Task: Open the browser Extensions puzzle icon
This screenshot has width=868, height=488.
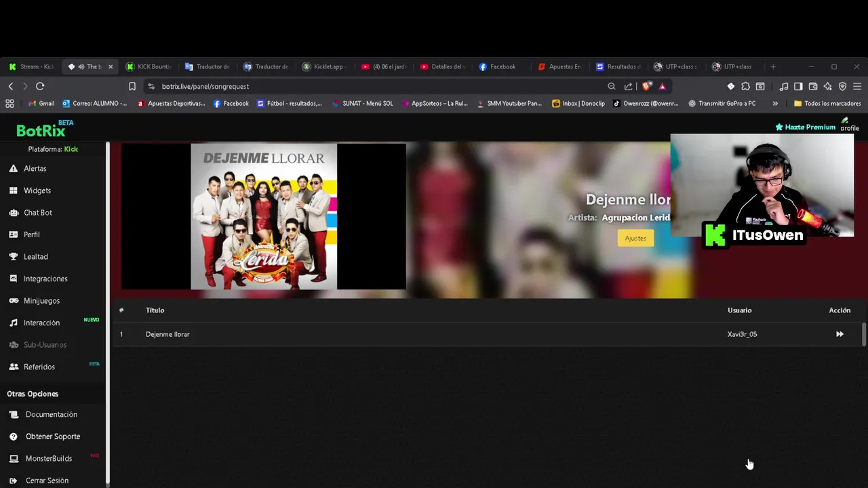Action: click(x=745, y=86)
